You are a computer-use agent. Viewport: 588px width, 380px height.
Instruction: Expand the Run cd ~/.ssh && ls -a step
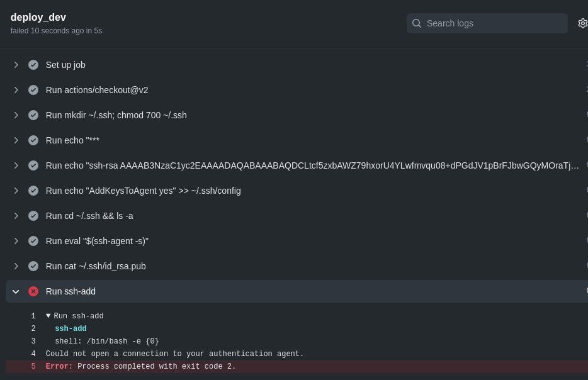(16, 216)
